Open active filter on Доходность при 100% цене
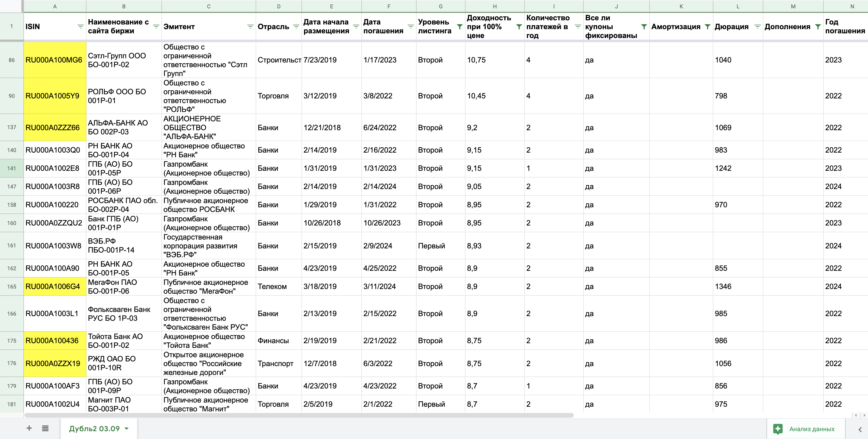The image size is (868, 439). tap(519, 27)
